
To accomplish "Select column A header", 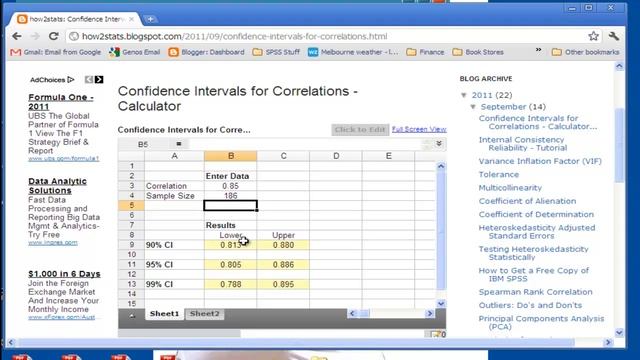I will (174, 156).
